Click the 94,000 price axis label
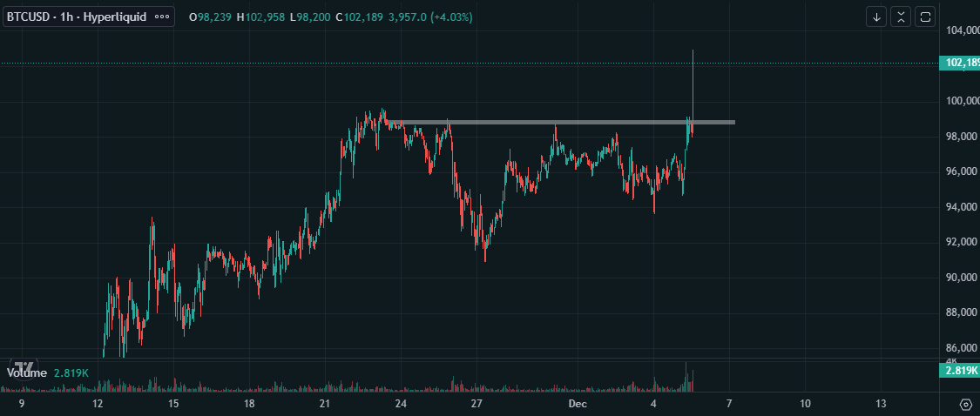The width and height of the screenshot is (980, 416). (963, 207)
